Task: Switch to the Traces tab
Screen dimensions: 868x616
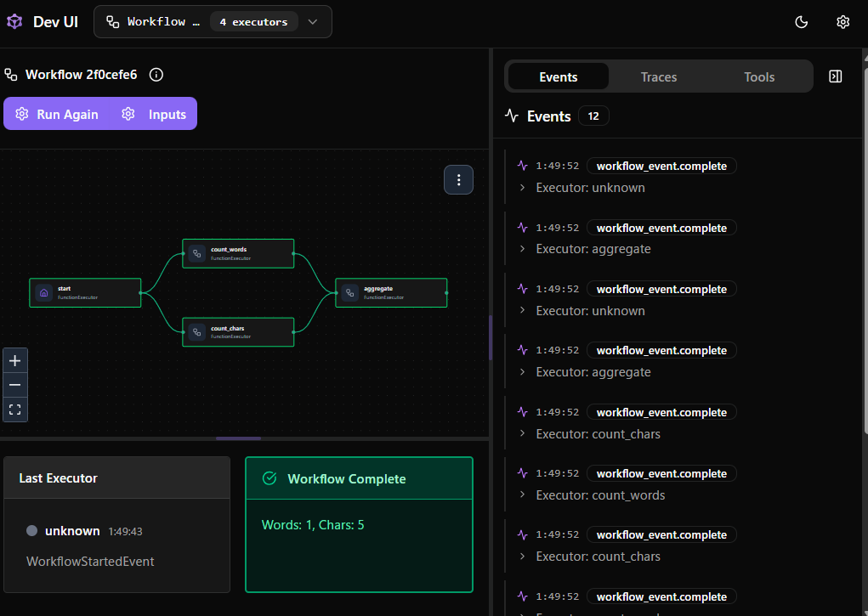Action: tap(658, 76)
